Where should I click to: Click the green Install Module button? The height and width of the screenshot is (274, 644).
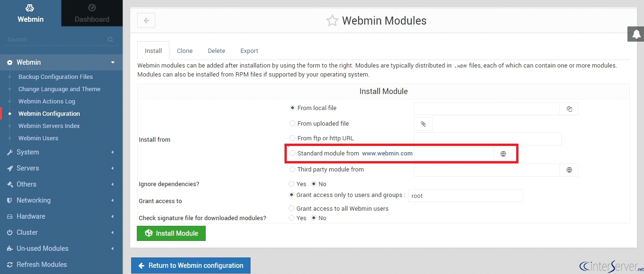tap(171, 233)
